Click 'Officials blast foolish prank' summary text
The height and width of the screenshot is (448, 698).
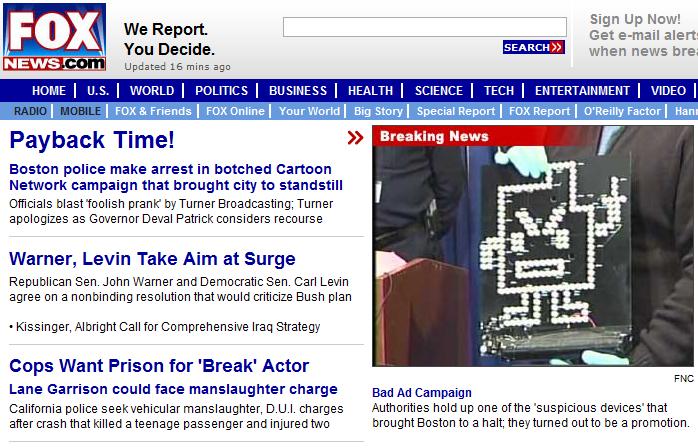click(x=171, y=211)
